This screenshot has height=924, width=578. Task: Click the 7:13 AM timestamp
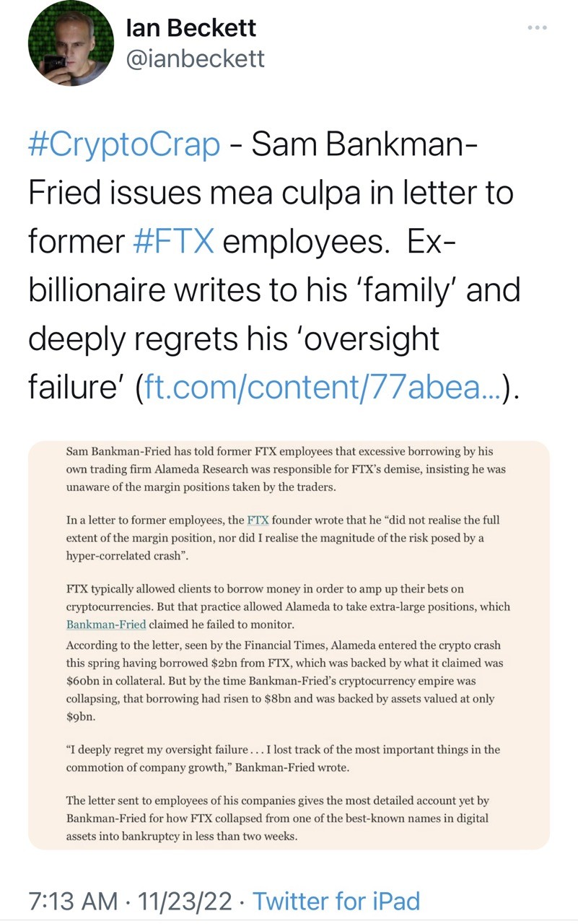coord(73,900)
